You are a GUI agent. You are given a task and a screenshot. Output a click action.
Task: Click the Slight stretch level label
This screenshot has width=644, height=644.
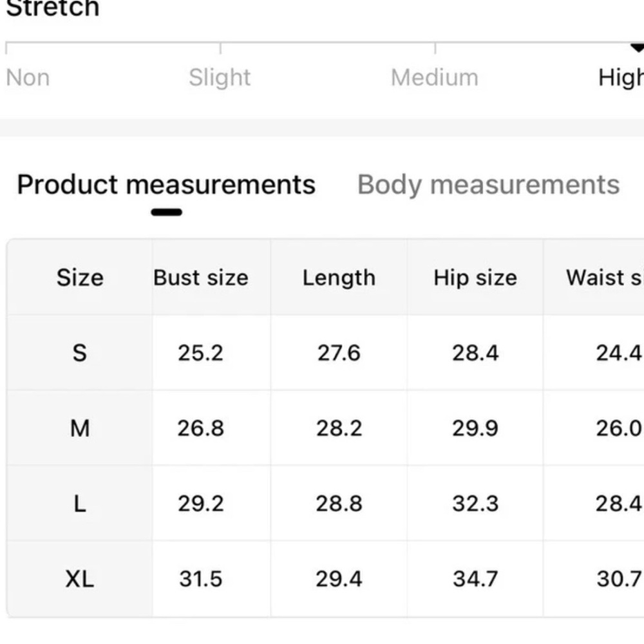coord(220,77)
